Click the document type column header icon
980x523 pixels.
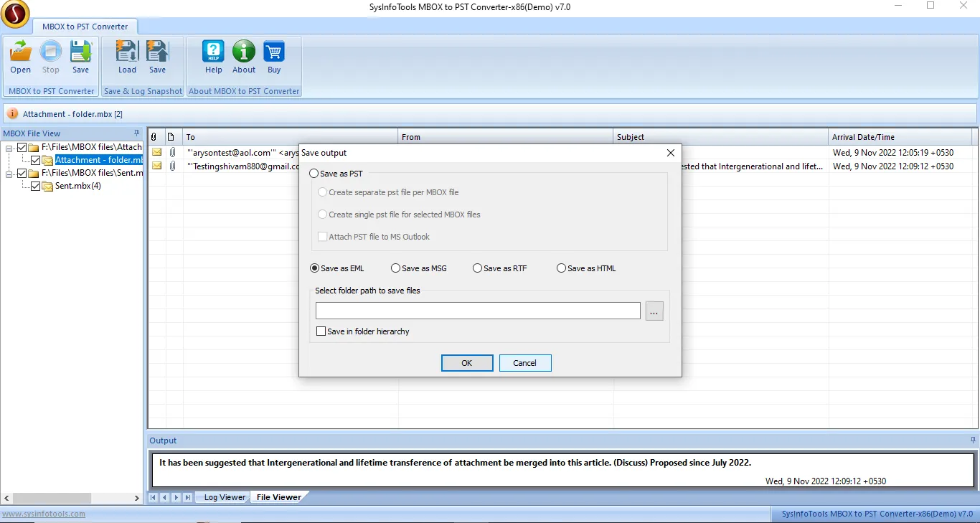pos(171,137)
